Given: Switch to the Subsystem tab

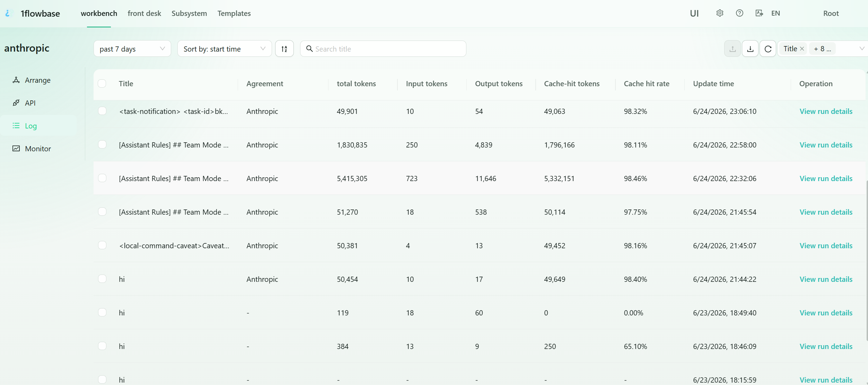Looking at the screenshot, I should pos(189,13).
